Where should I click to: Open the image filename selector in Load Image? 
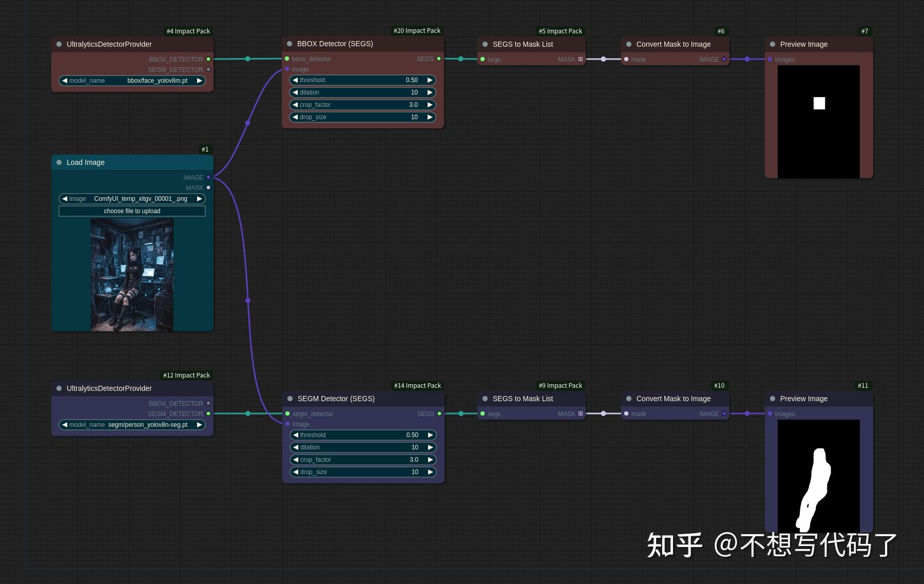point(132,198)
